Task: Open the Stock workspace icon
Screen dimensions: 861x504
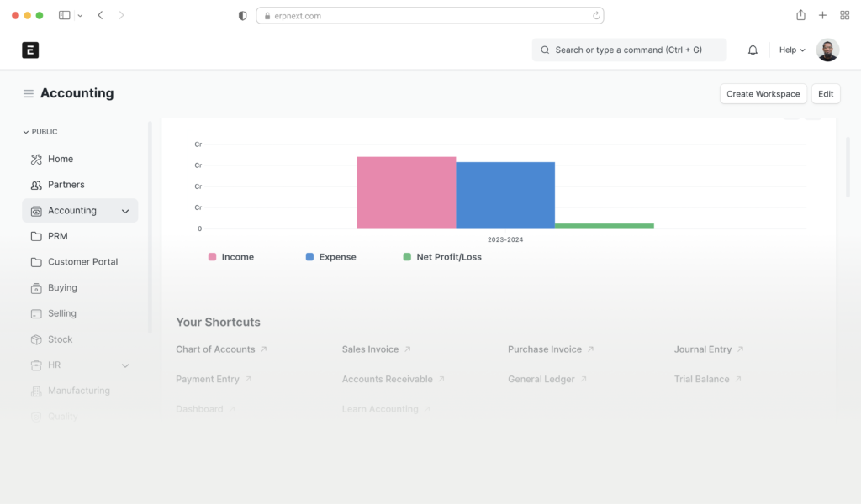Action: coord(36,339)
